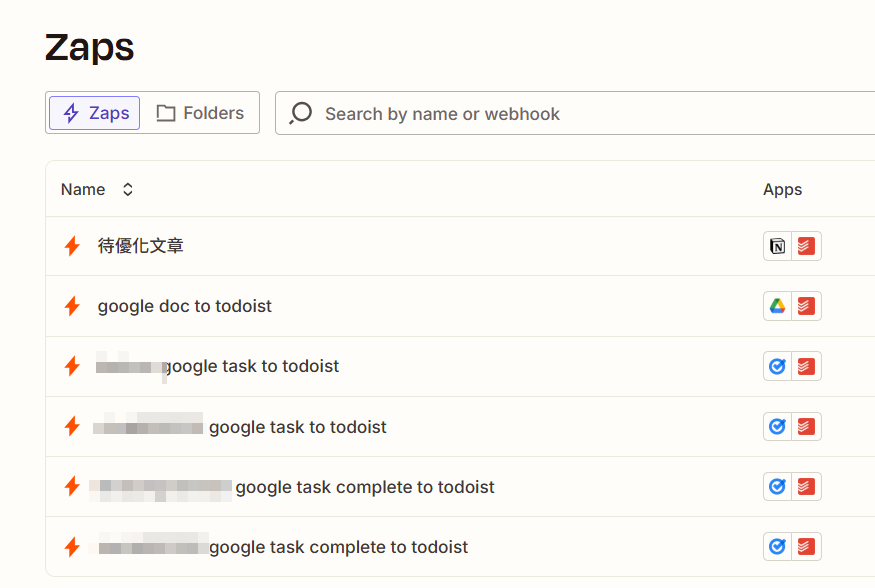This screenshot has width=875, height=588.
Task: Click the lightning icon on google doc to todoist row
Action: click(x=71, y=306)
